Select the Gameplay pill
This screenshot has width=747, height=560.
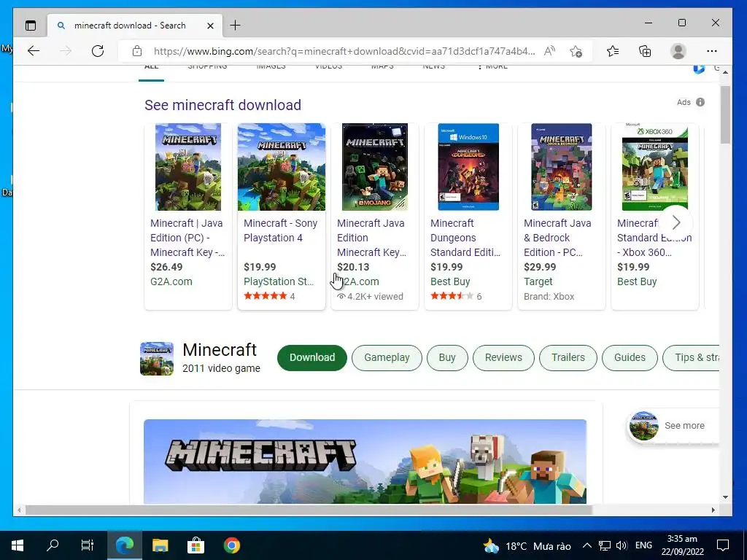pos(387,357)
